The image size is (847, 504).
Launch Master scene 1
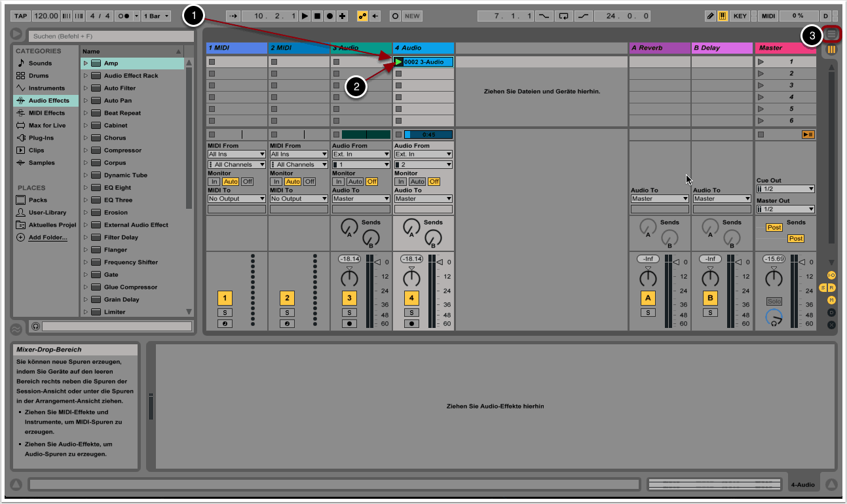(761, 62)
